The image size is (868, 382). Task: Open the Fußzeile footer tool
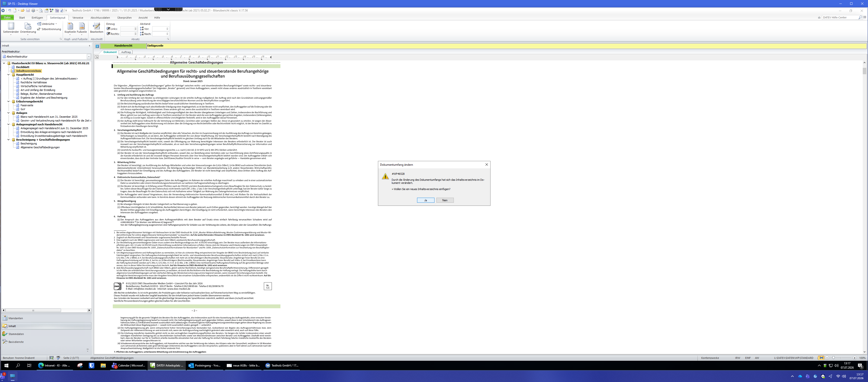click(x=82, y=28)
